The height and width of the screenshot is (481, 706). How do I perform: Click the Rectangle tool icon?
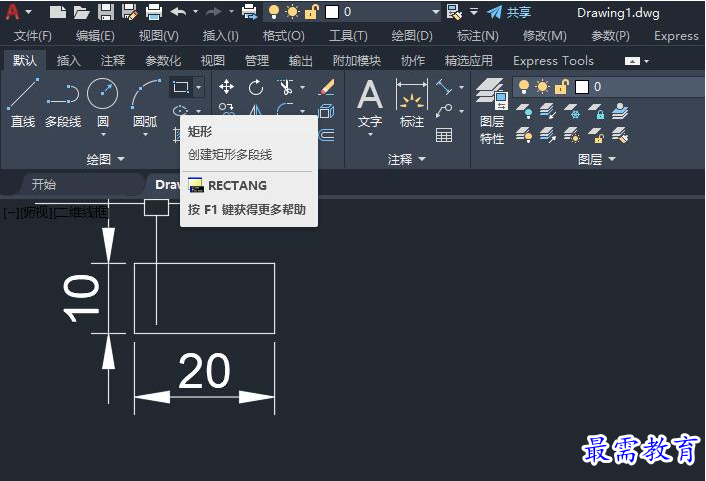tap(181, 86)
